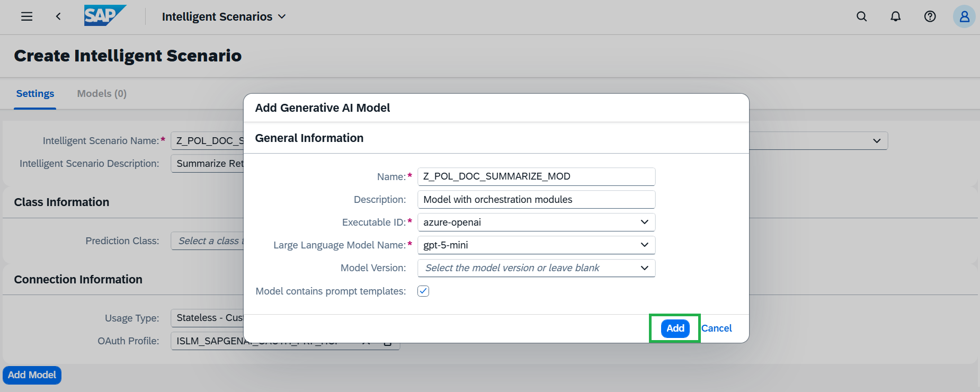Open the user profile avatar
The width and height of the screenshot is (980, 392).
[x=964, y=16]
